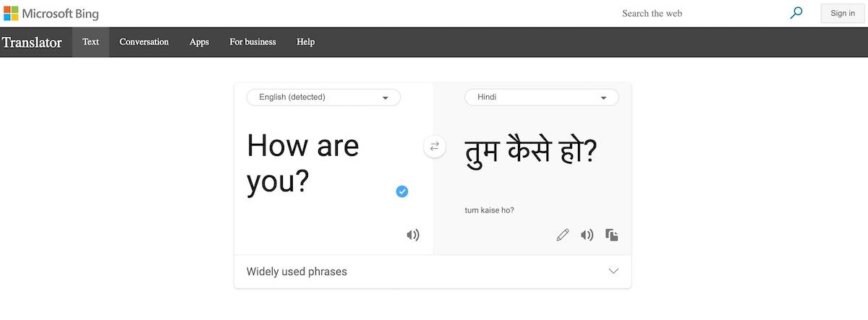Open the For business menu item
Screen dimensions: 868x320
pos(252,42)
